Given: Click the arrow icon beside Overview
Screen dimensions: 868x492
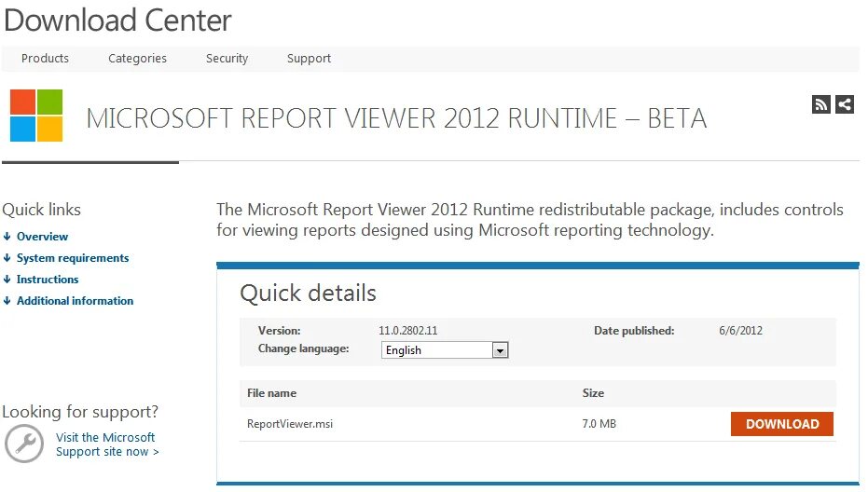Looking at the screenshot, I should tap(7, 237).
